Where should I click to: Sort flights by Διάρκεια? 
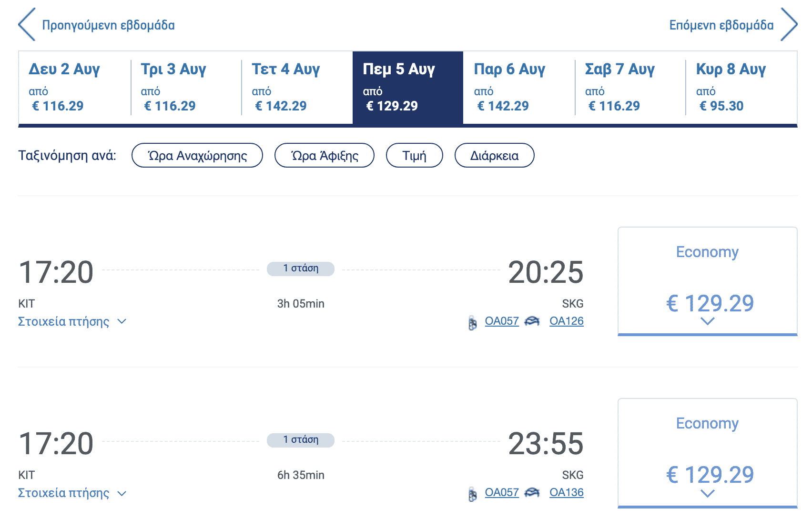coord(494,156)
